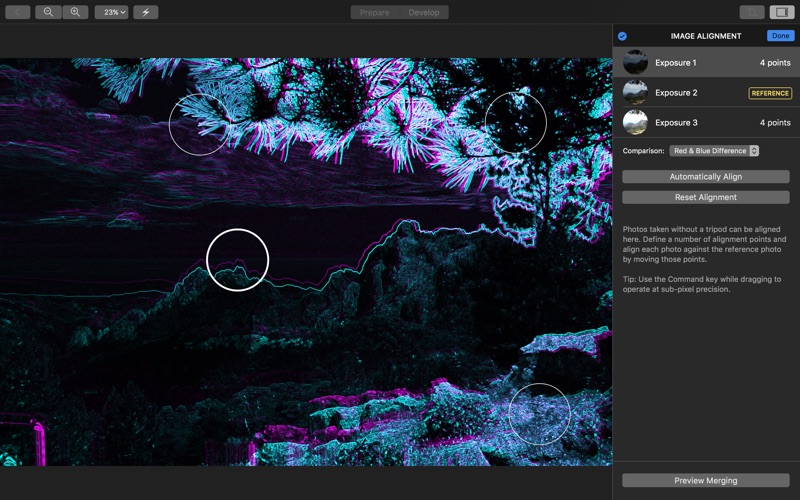
Task: Click the Automatically Align button
Action: (705, 177)
